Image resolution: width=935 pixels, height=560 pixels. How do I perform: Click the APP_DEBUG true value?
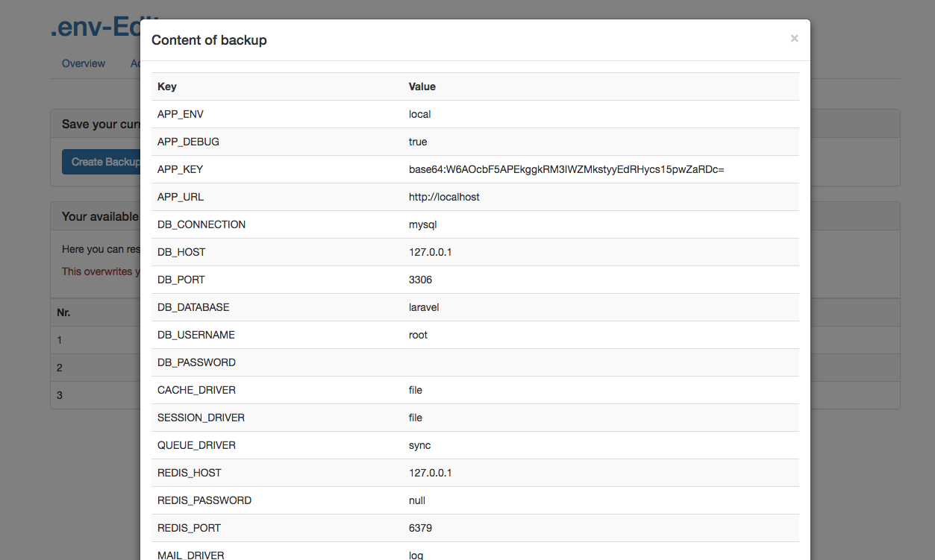pyautogui.click(x=418, y=142)
